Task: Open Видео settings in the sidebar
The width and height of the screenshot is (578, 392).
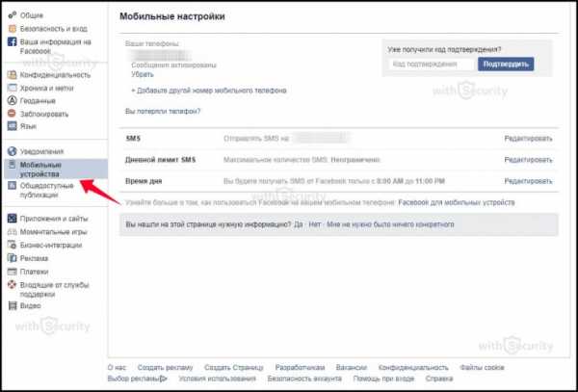Action: (30, 305)
